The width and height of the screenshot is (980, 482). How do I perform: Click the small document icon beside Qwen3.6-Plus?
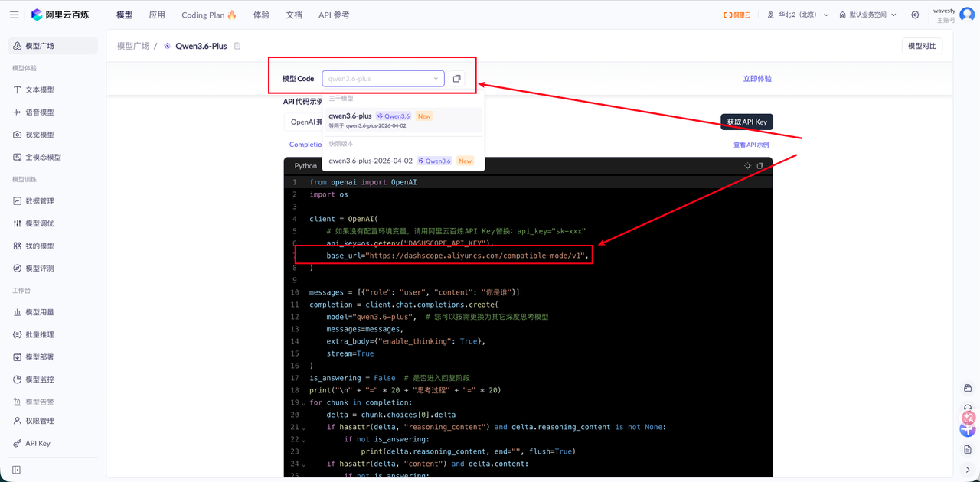point(237,46)
